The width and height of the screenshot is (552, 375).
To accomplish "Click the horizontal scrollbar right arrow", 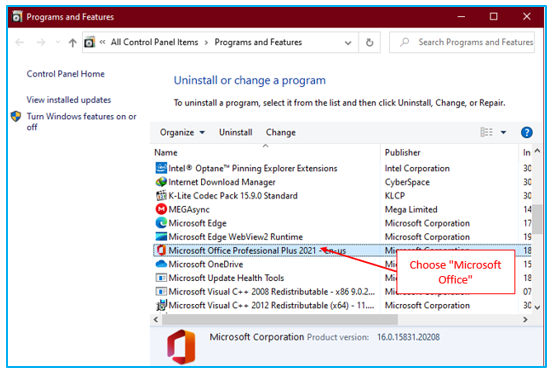I will 525,320.
